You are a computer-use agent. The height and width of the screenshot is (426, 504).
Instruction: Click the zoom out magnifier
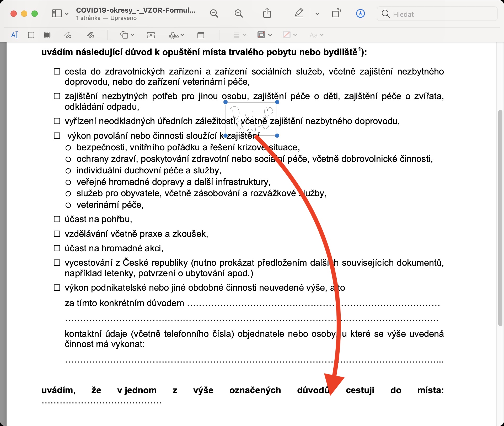214,13
